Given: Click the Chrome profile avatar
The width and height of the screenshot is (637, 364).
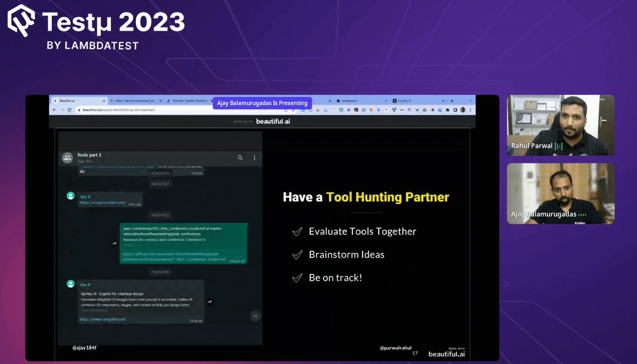Looking at the screenshot, I should (463, 110).
